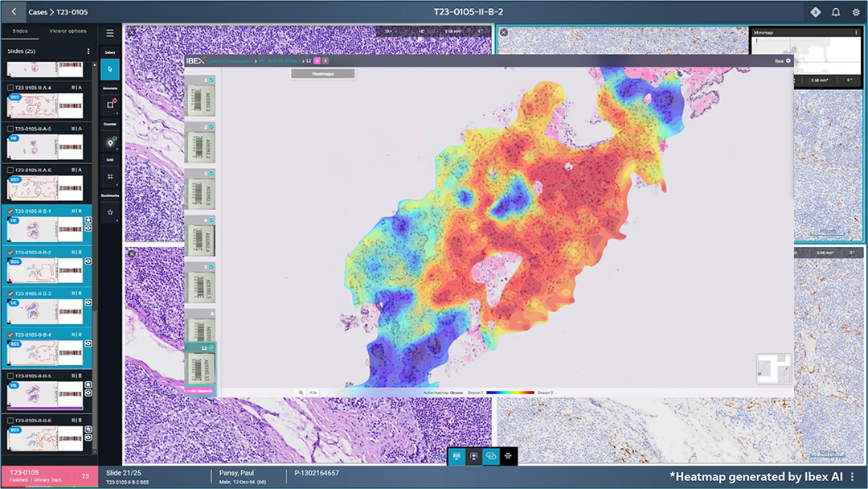Switch to the Slides tab
The width and height of the screenshot is (868, 489).
[20, 31]
